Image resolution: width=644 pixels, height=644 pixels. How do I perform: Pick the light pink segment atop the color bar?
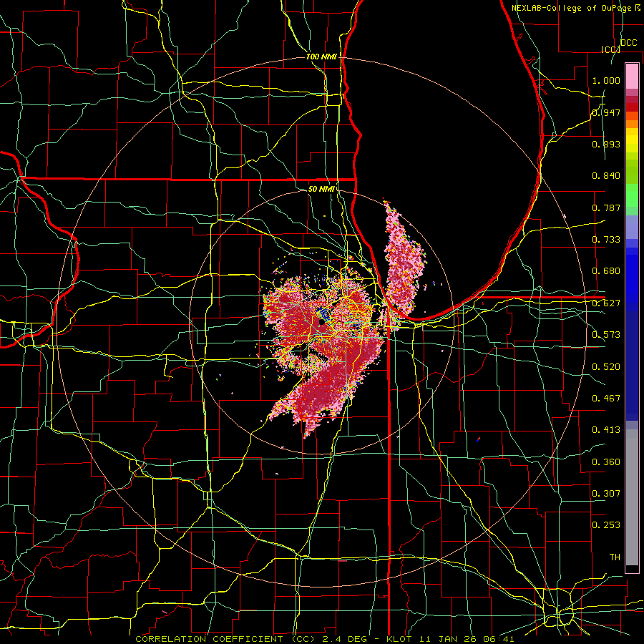[x=632, y=77]
